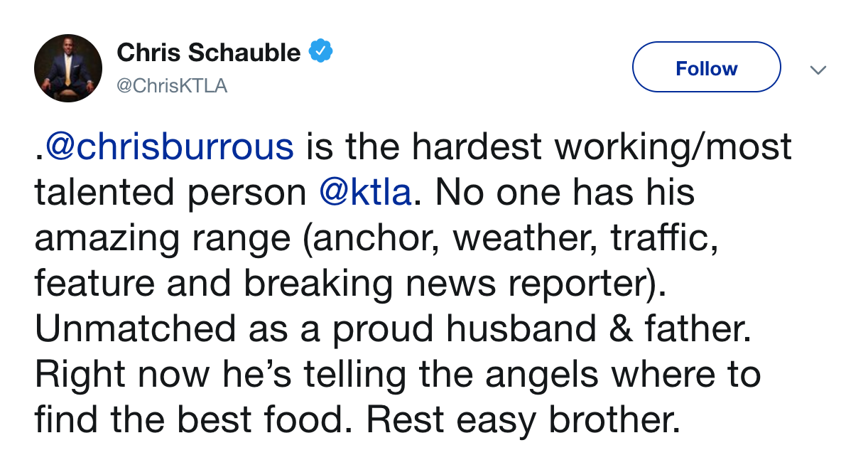Click the phrase "proud husband & father."

point(542,330)
